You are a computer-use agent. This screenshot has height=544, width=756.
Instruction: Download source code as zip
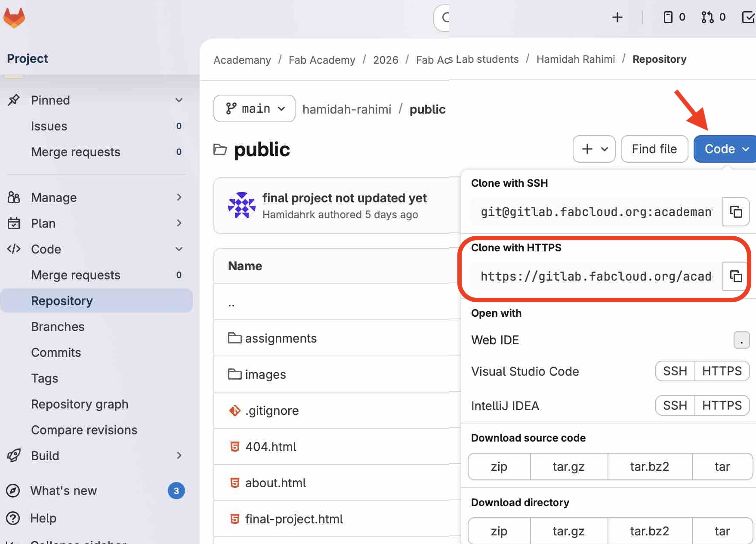[499, 467]
